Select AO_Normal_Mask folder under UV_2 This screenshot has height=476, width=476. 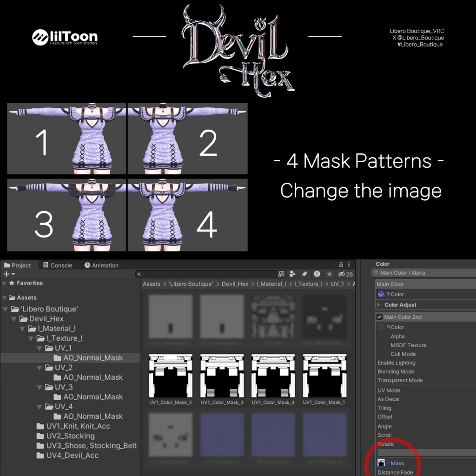[x=88, y=377]
